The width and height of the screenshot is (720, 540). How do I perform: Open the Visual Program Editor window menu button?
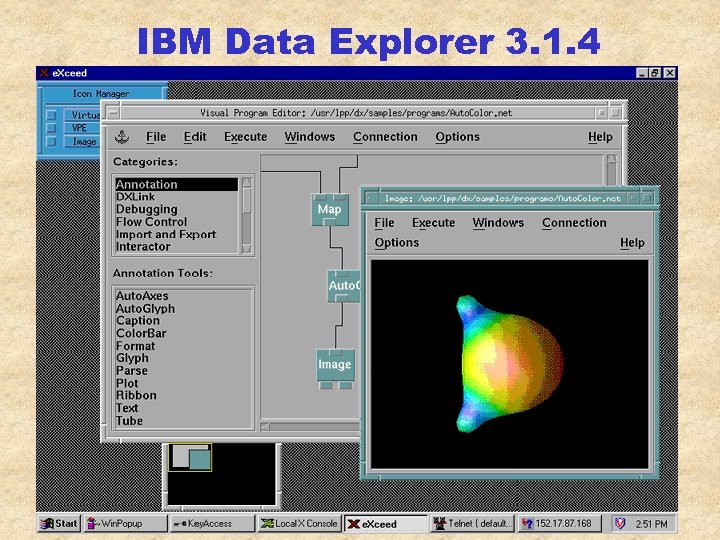[x=113, y=112]
